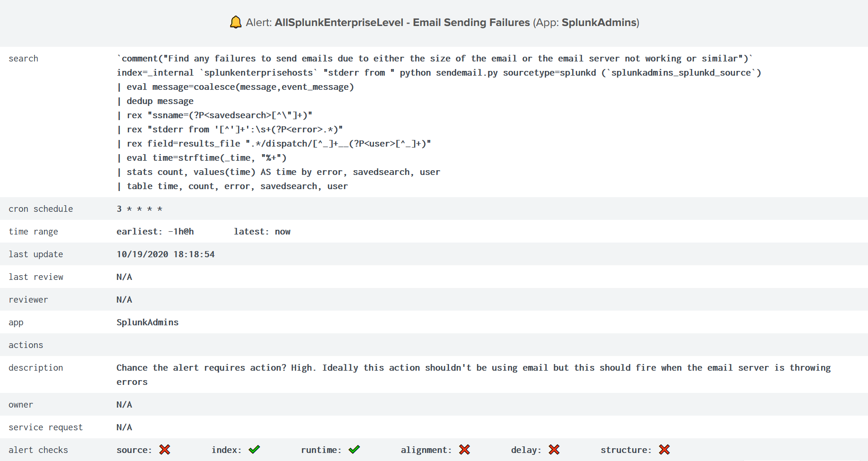This screenshot has width=868, height=461.
Task: Click the 'last review' row label
Action: [36, 277]
